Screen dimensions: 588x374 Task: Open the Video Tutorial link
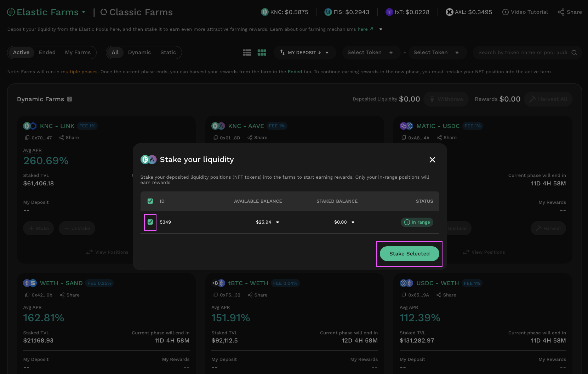coord(525,12)
